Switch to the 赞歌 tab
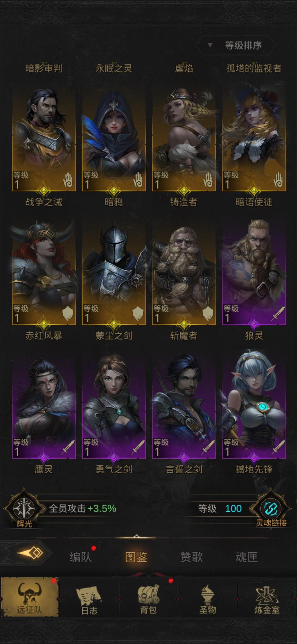This screenshot has width=297, height=644. pos(192,556)
